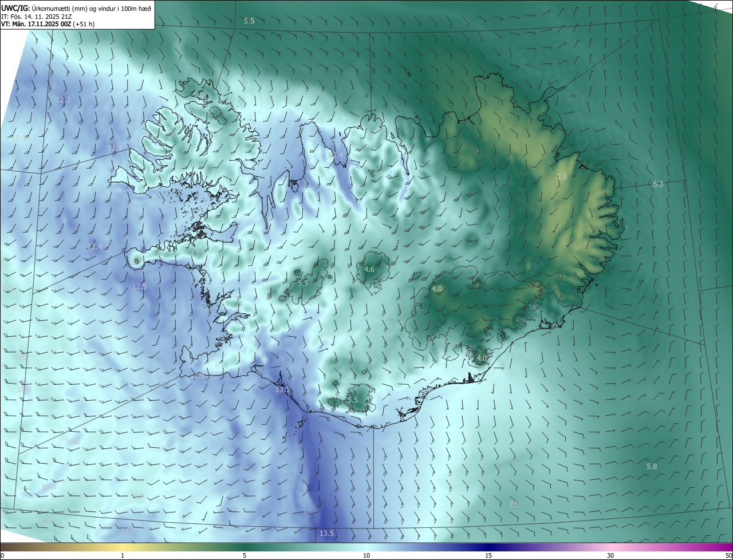Click the 2.8 value in East Iceland
Viewport: 733px width, 560px height.
562,176
